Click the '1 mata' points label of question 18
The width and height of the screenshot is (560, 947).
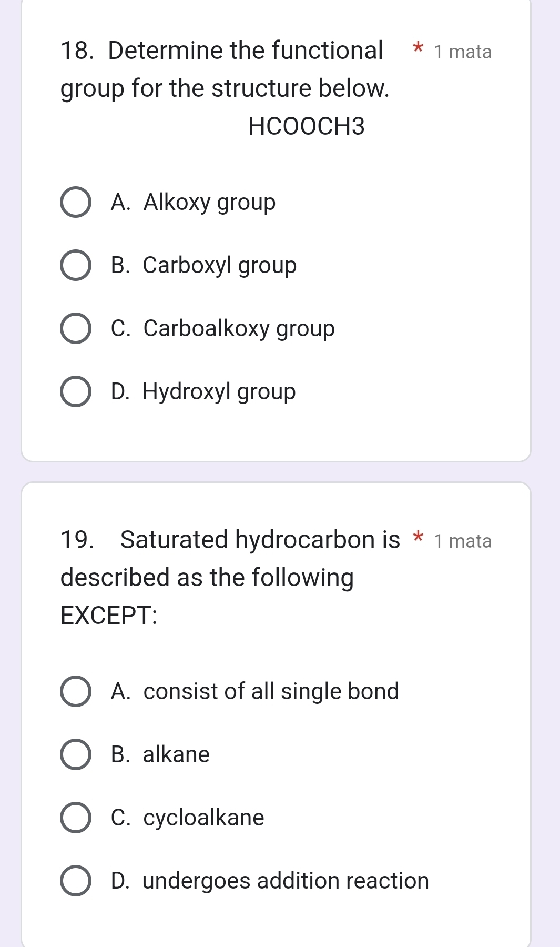(463, 52)
